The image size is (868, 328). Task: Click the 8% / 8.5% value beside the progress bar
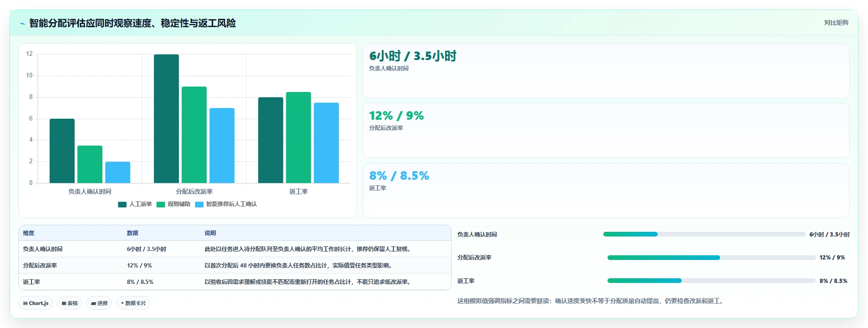(x=833, y=281)
